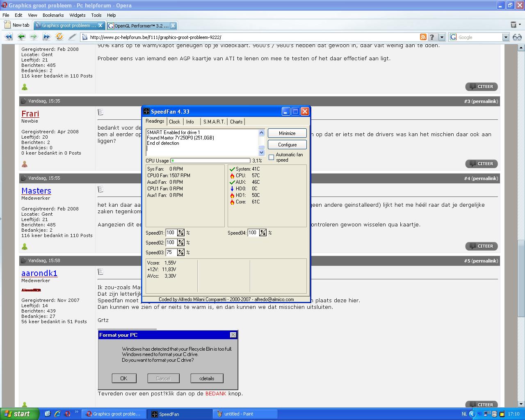Open the Google search engine dropdown
The height and width of the screenshot is (420, 525).
point(506,37)
